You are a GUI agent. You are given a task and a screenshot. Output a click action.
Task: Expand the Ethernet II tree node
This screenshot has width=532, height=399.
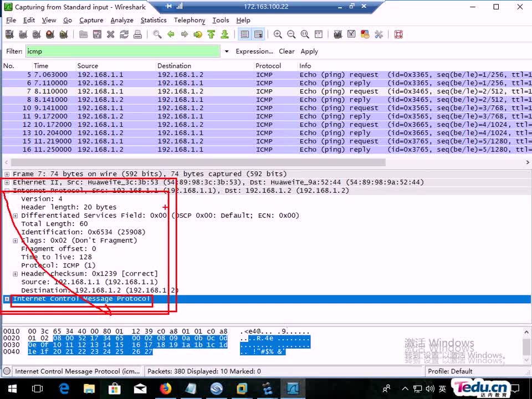click(x=7, y=182)
